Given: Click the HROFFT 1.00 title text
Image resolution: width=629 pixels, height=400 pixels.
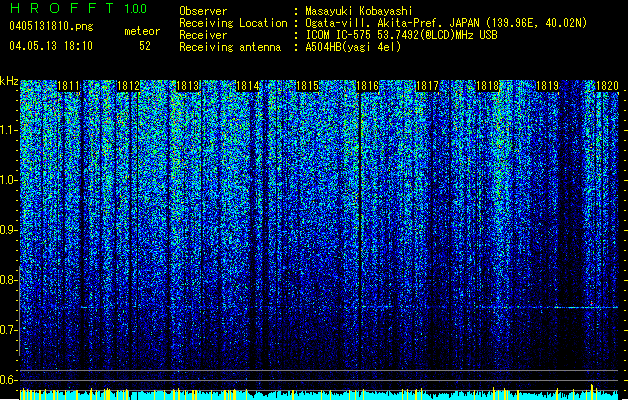Looking at the screenshot, I should click(78, 8).
